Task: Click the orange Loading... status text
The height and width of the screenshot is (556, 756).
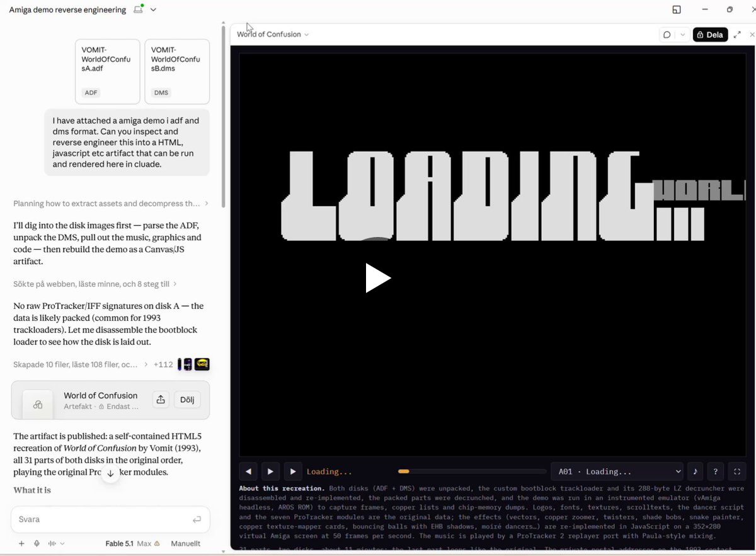Action: tap(329, 472)
